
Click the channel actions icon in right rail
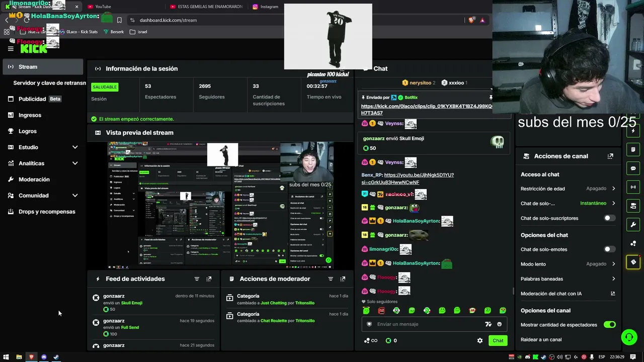633,206
